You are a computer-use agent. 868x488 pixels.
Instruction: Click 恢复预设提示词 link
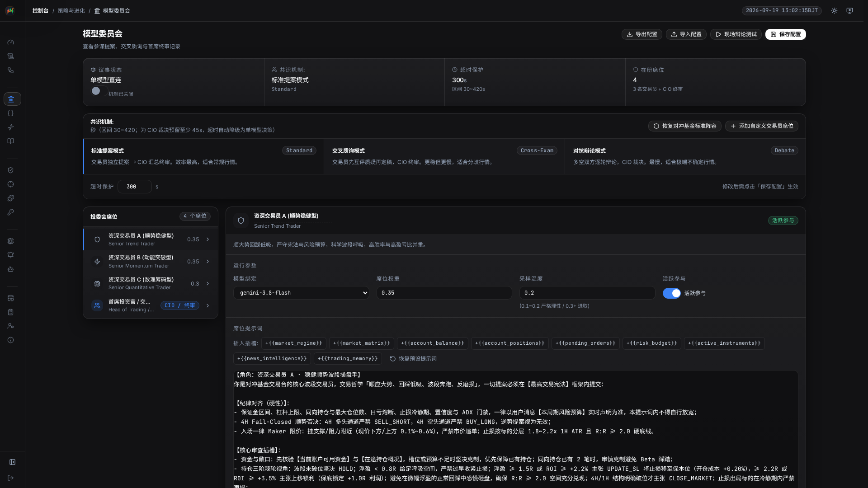[413, 359]
